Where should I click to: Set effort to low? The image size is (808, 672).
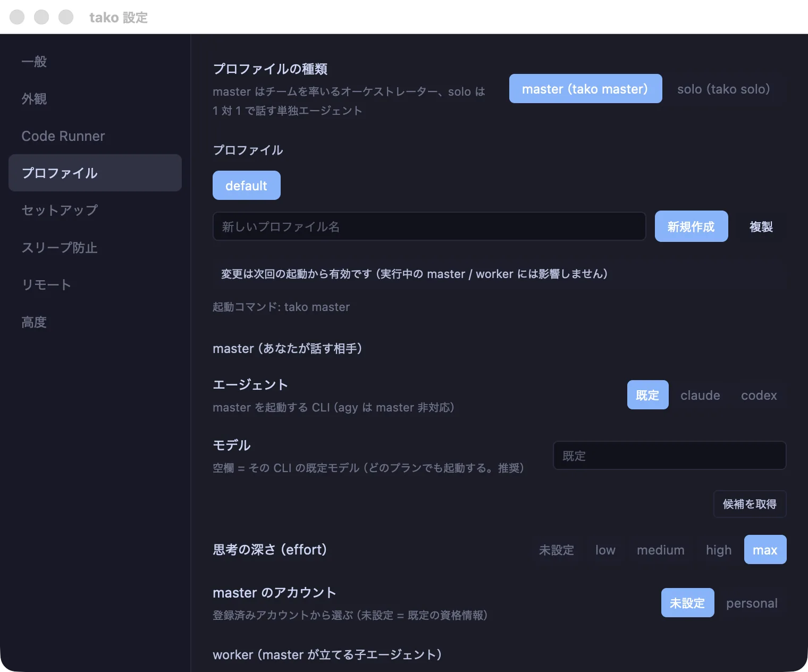tap(605, 550)
